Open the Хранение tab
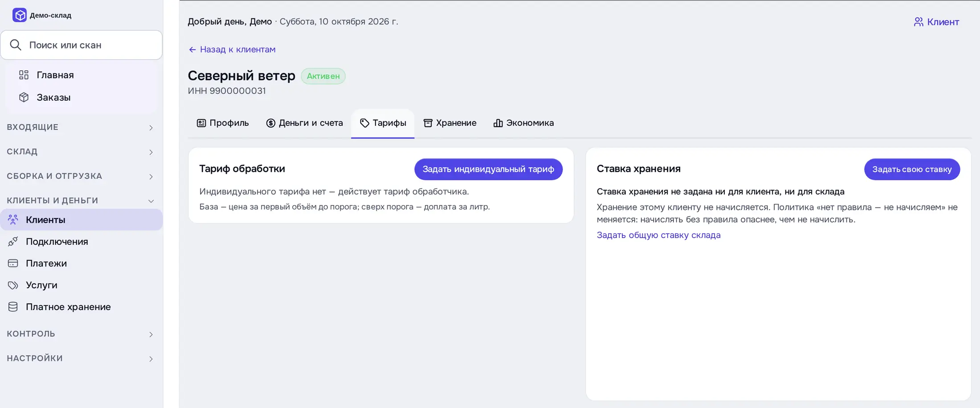The width and height of the screenshot is (980, 408). pyautogui.click(x=450, y=123)
